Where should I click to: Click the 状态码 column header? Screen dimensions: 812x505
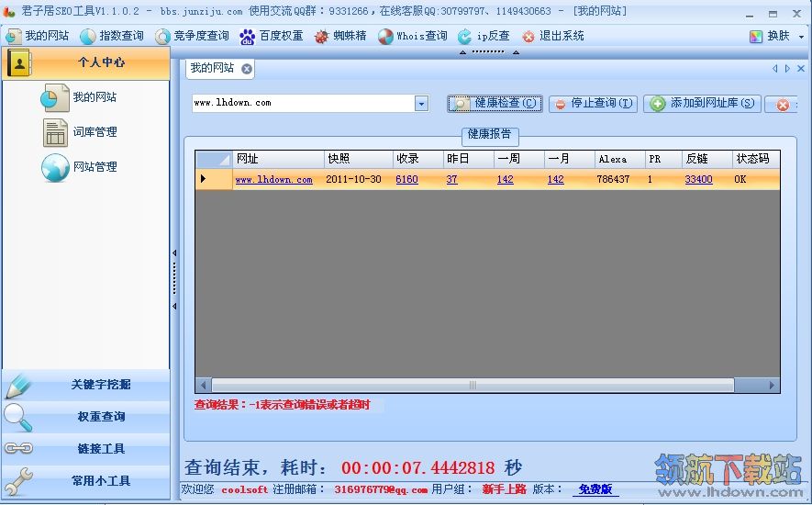(x=756, y=159)
